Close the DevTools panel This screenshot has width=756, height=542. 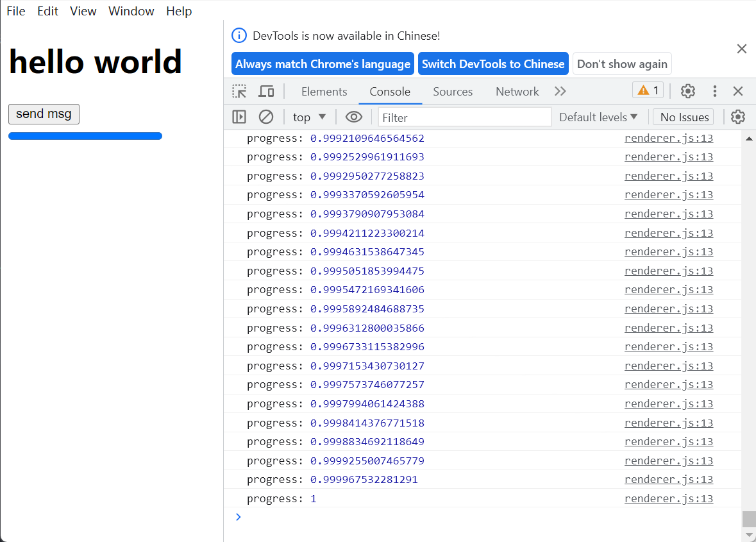point(737,91)
